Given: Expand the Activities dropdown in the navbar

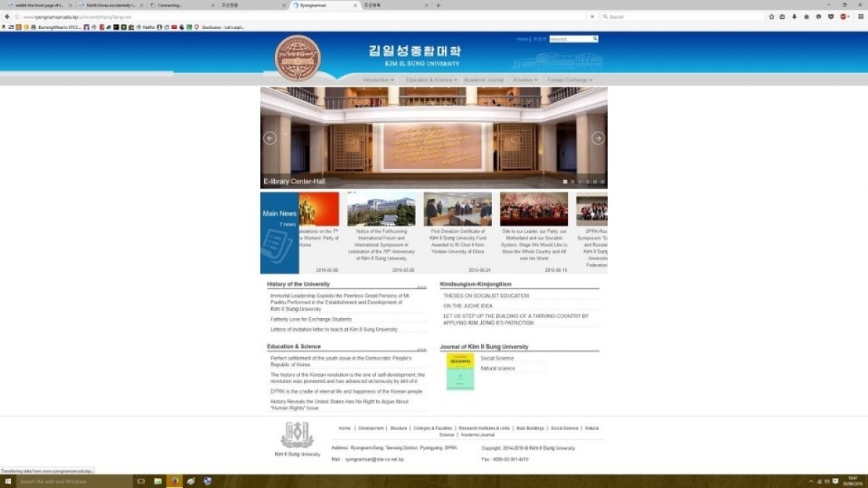Looking at the screenshot, I should click(524, 80).
